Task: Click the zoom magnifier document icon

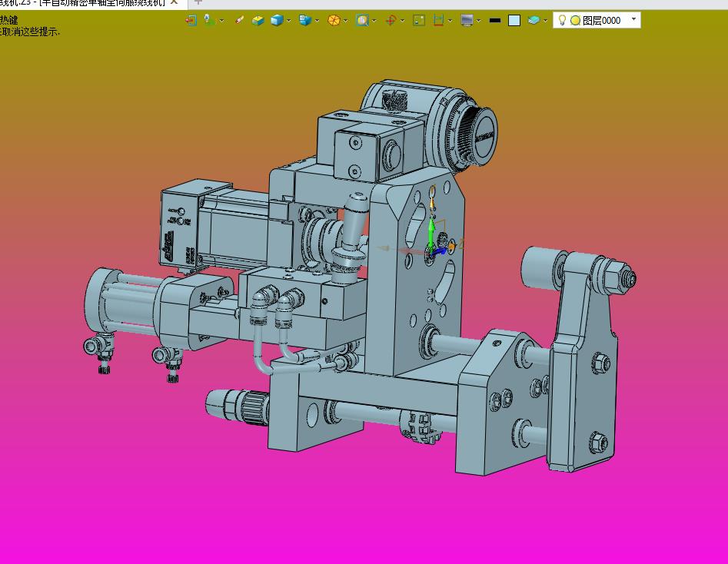Action: tap(362, 21)
